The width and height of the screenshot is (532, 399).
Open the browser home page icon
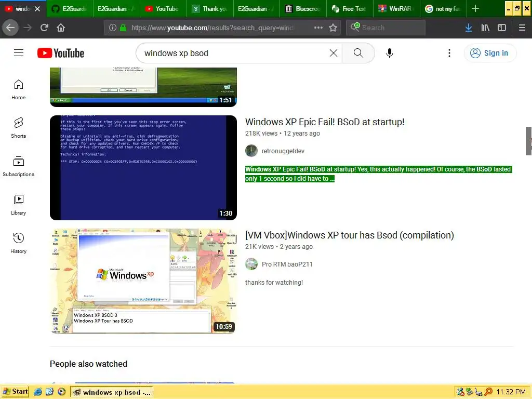tap(61, 28)
